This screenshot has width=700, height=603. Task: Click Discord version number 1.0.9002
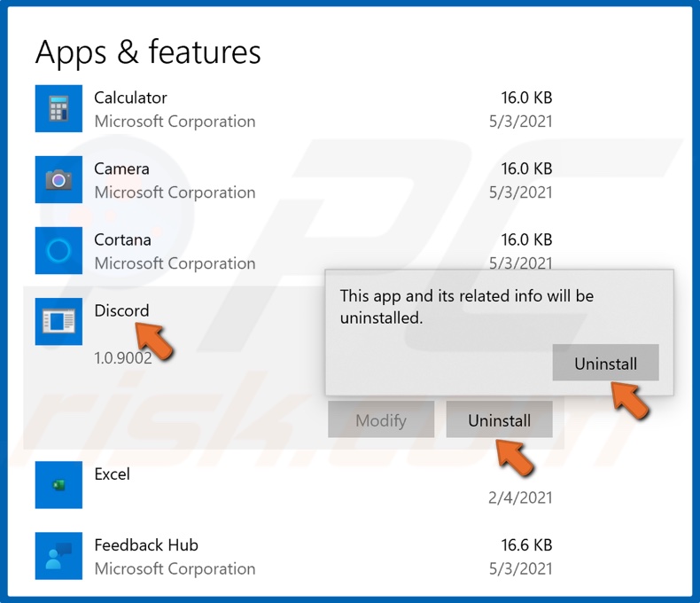(123, 358)
